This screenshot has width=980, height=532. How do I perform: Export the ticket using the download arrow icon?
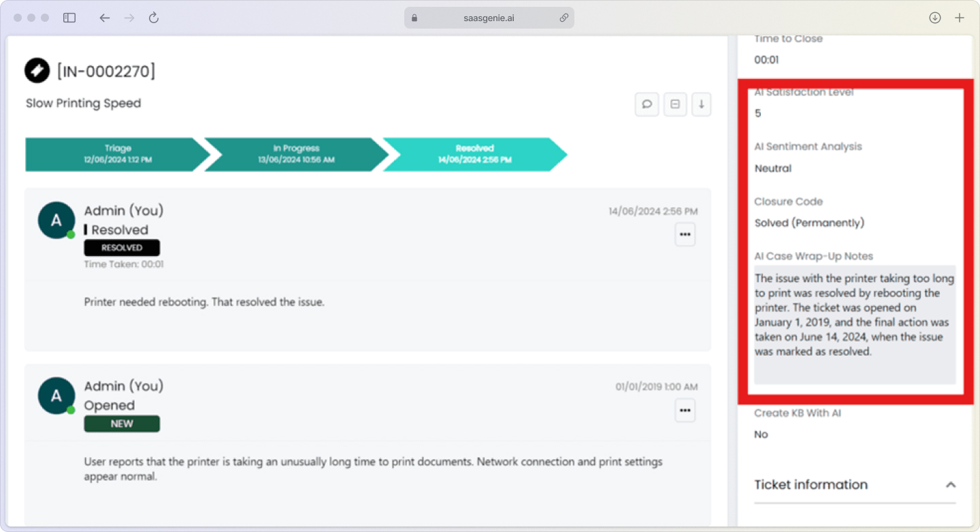(x=701, y=104)
